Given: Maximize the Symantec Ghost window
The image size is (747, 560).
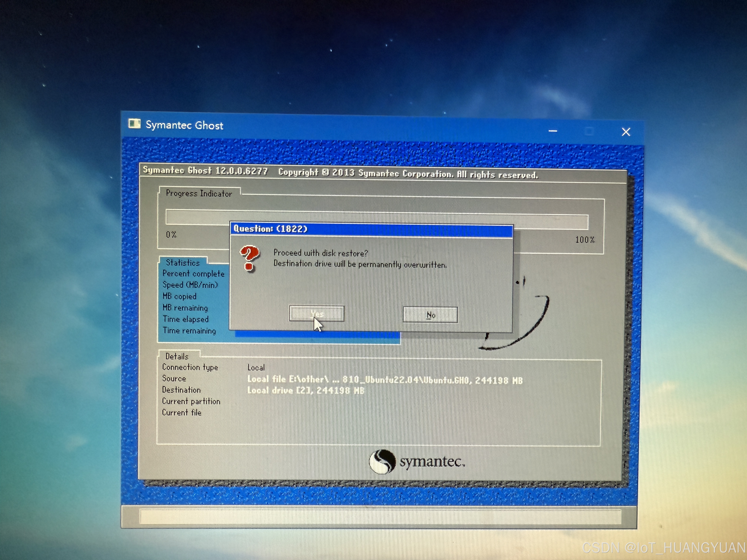Looking at the screenshot, I should point(589,131).
